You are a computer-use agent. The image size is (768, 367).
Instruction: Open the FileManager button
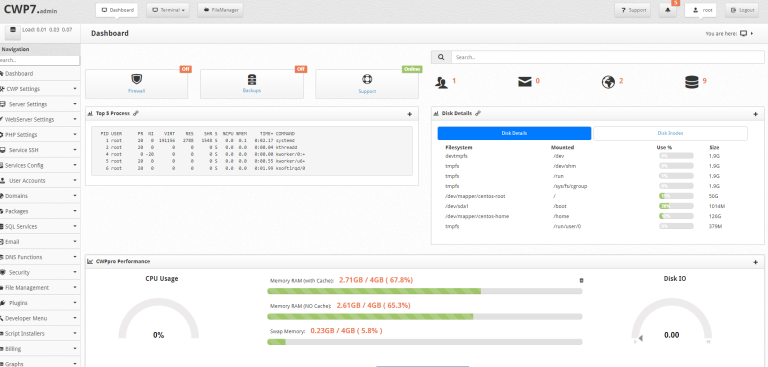220,10
